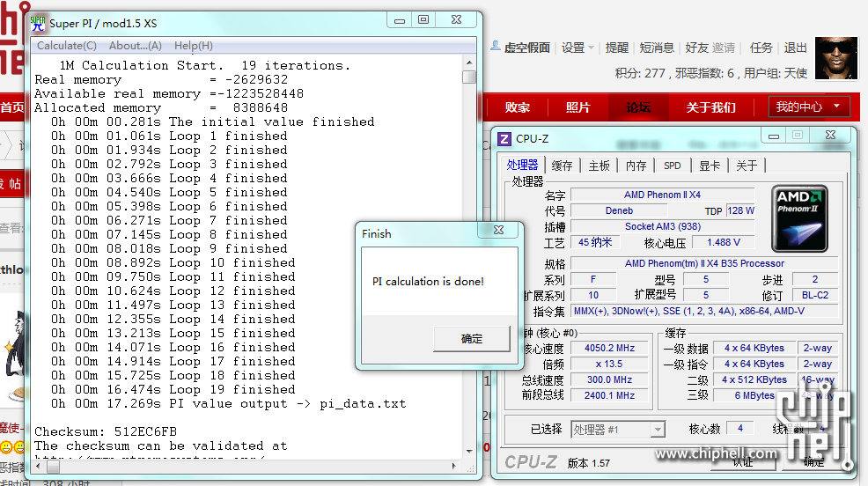
Task: Open the 好友 friends link
Action: tap(697, 48)
